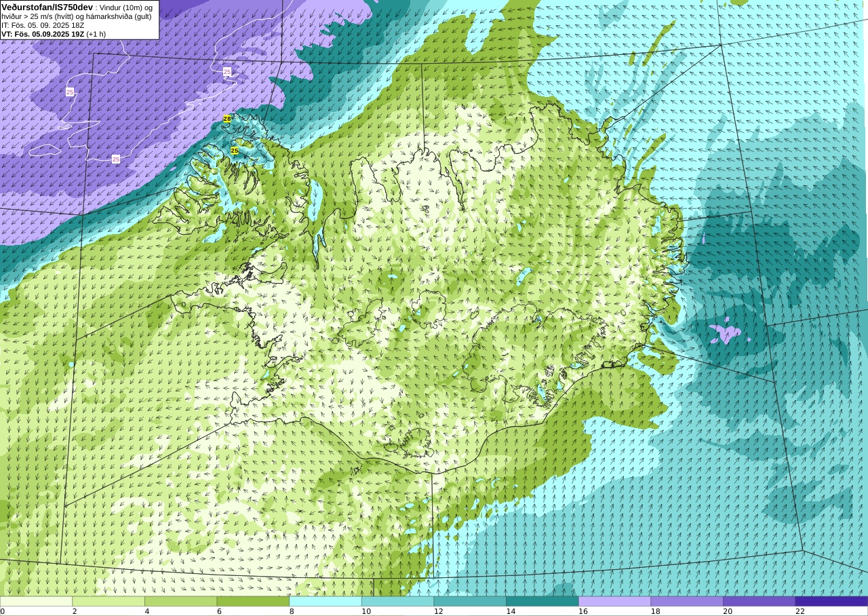Click the 10–12 light teal legend swatch
The width and height of the screenshot is (868, 616).
(397, 601)
